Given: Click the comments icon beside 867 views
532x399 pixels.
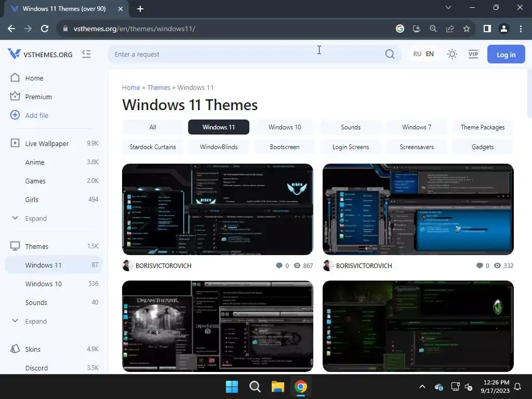Looking at the screenshot, I should pos(279,265).
